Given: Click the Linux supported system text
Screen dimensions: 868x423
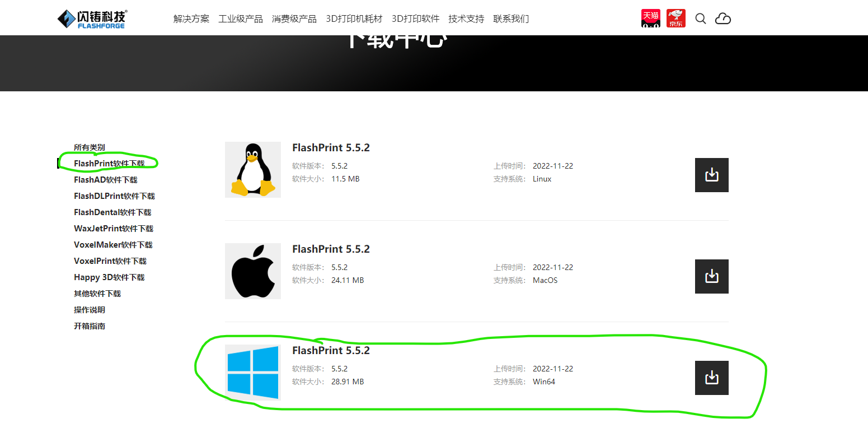Looking at the screenshot, I should click(542, 179).
